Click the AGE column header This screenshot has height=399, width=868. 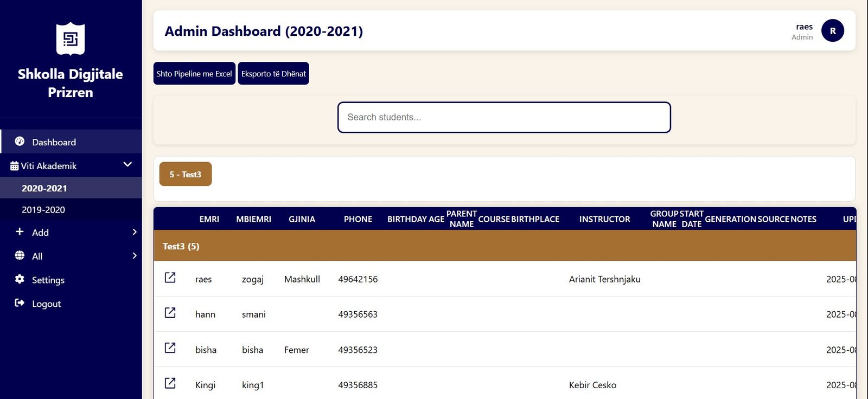click(437, 219)
